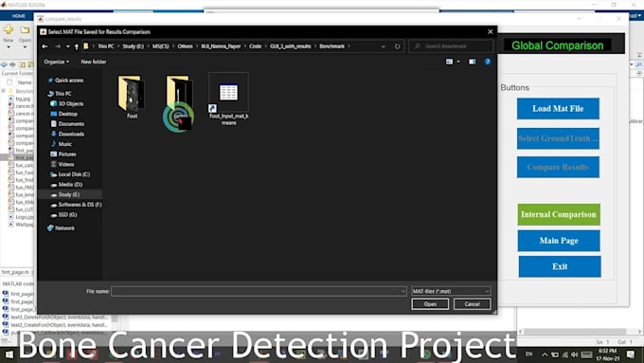This screenshot has width=644, height=363.
Task: Go to Main Page
Action: pyautogui.click(x=559, y=241)
